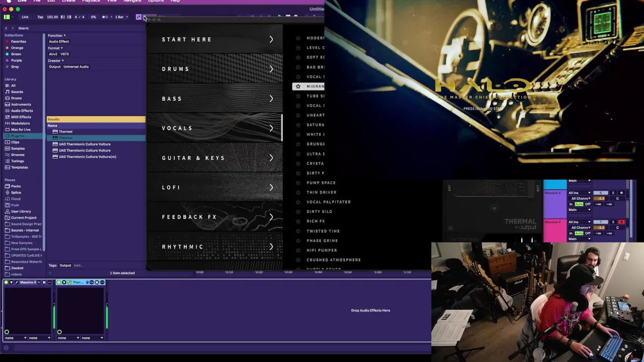Open the Create menu
The image size is (644, 362).
tap(68, 2)
